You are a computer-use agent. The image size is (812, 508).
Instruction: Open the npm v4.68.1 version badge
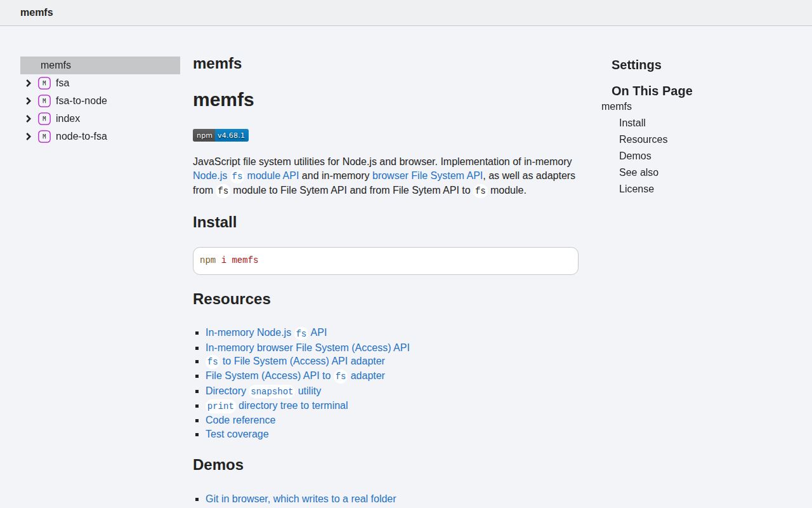221,135
